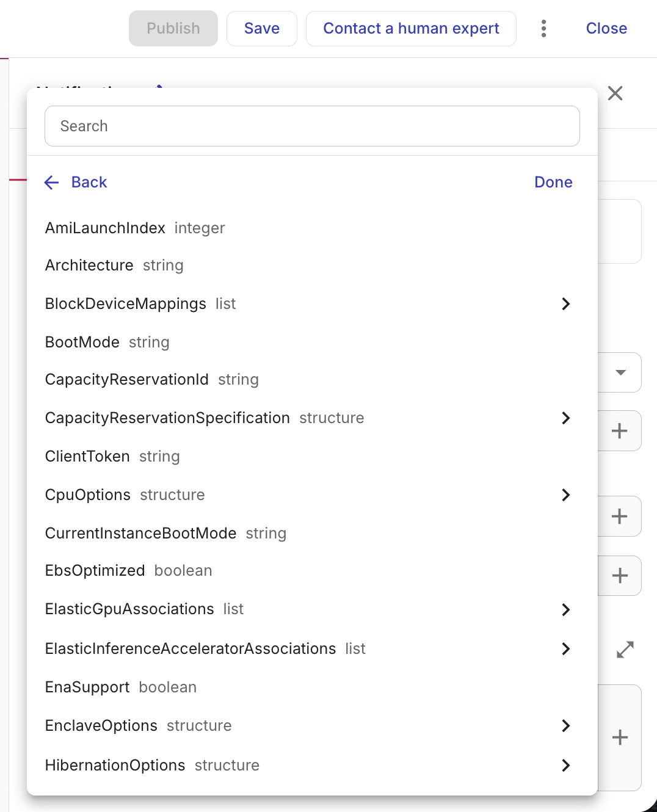This screenshot has width=657, height=812.
Task: Click the search magnifier-free input's clear area icon row
Action: coord(312,126)
